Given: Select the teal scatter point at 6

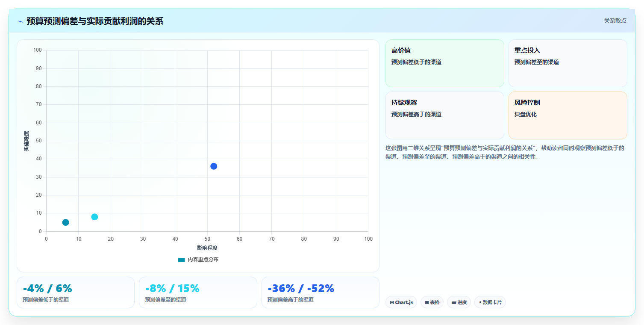Looking at the screenshot, I should [65, 222].
